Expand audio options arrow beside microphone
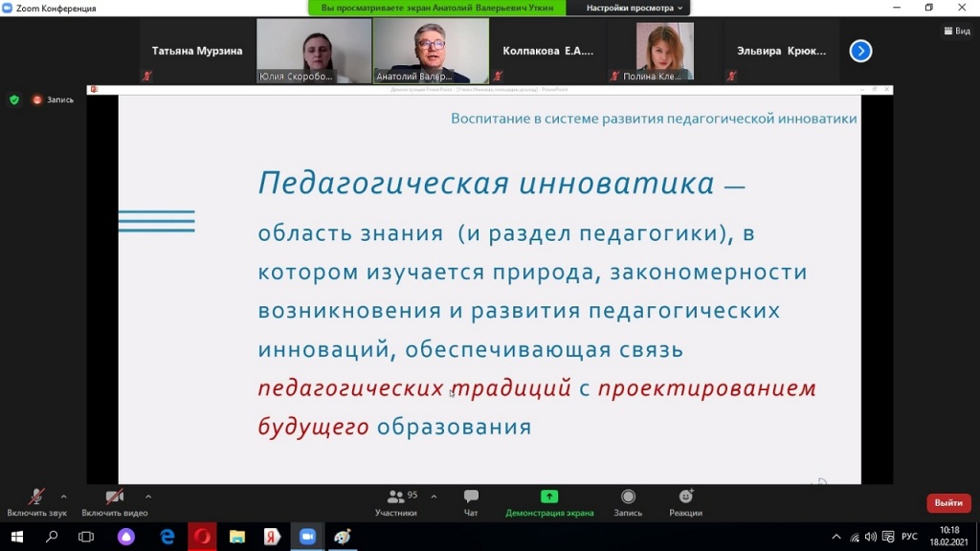 64,496
